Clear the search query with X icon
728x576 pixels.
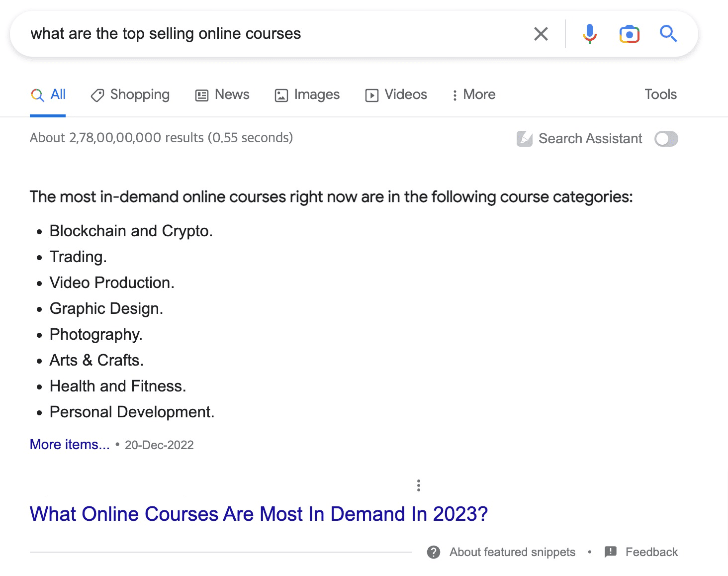tap(541, 34)
